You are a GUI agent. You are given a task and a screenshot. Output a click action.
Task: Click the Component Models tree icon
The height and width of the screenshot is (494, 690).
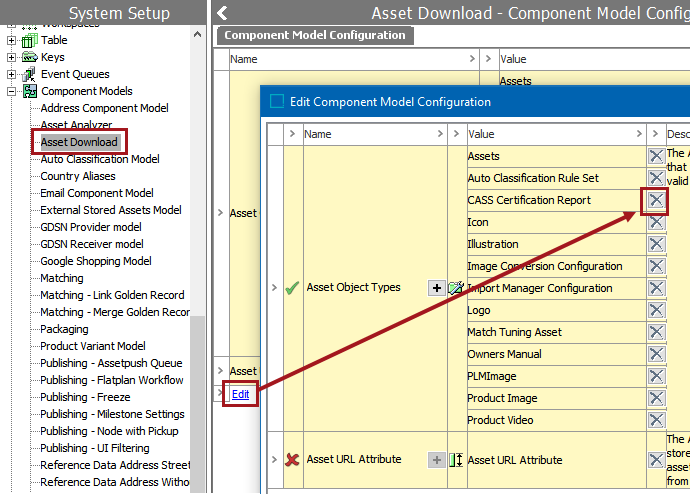coord(30,91)
